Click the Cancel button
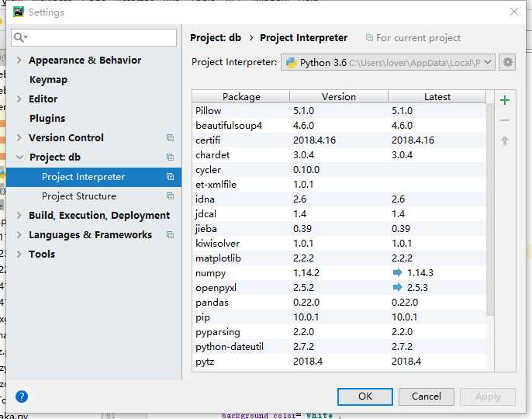The height and width of the screenshot is (419, 532). (427, 396)
